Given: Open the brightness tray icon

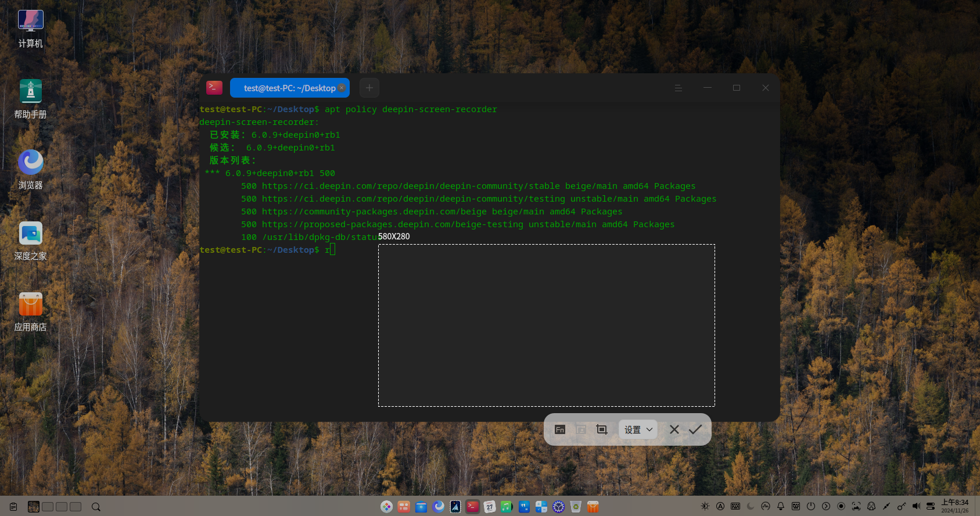Looking at the screenshot, I should click(x=705, y=506).
